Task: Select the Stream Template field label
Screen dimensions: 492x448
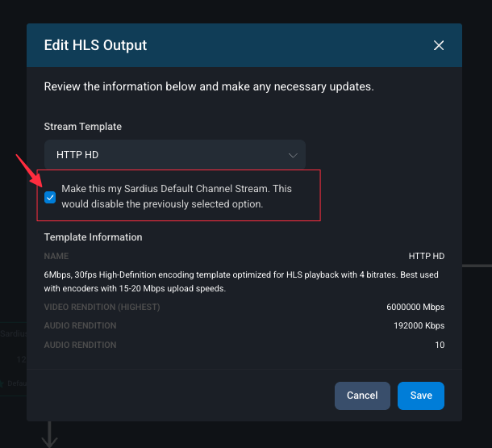Action: pyautogui.click(x=82, y=127)
